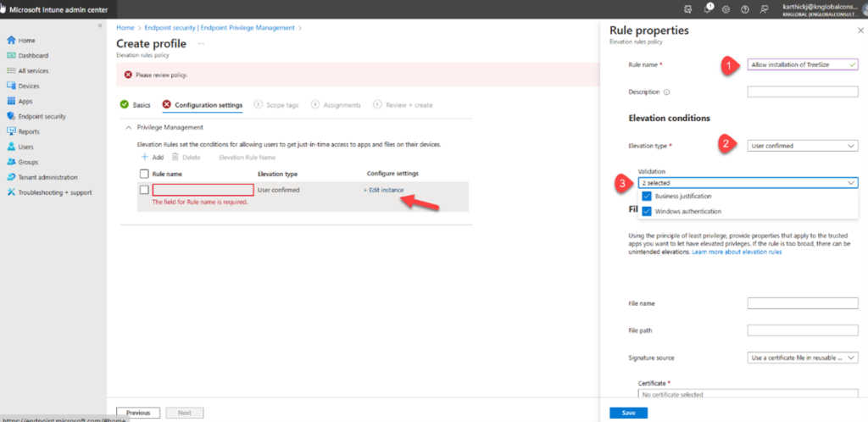Click the Elevation type column header
Viewport: 868px width, 422px height.
[277, 174]
